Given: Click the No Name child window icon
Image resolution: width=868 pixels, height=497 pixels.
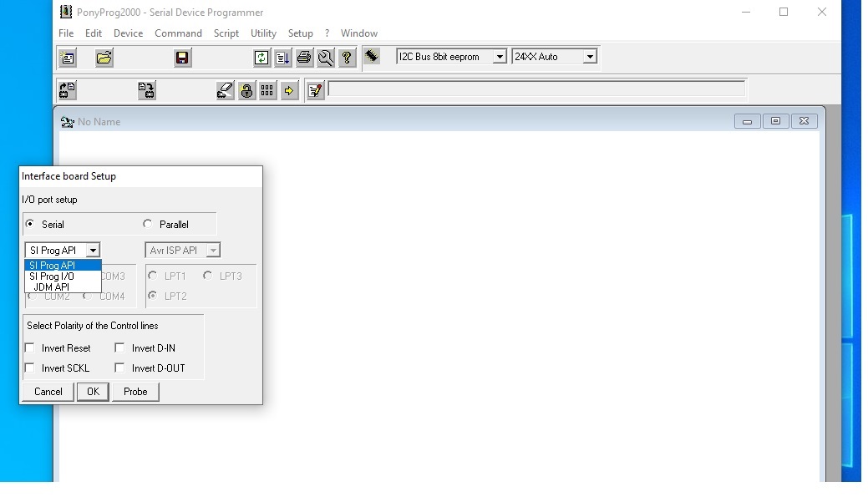Looking at the screenshot, I should tap(68, 122).
